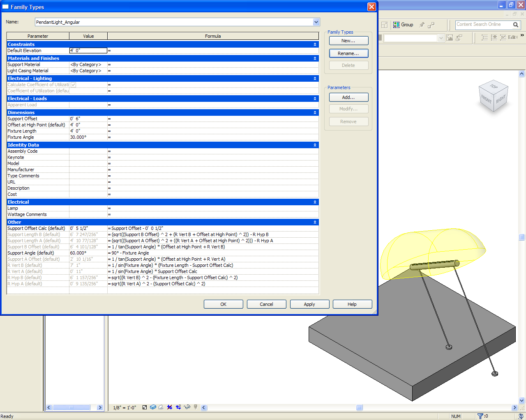Collapse the Constraints parameter group
The image size is (526, 420).
[315, 44]
